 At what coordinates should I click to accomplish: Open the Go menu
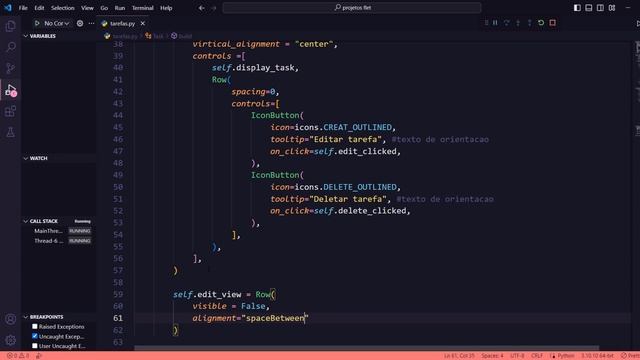pyautogui.click(x=104, y=8)
